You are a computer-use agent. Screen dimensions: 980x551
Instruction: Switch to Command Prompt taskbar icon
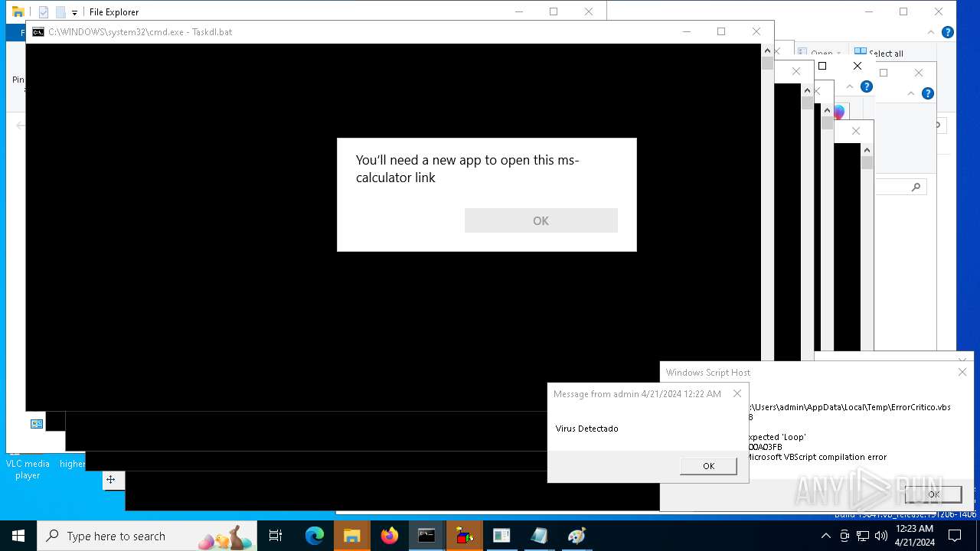(426, 536)
